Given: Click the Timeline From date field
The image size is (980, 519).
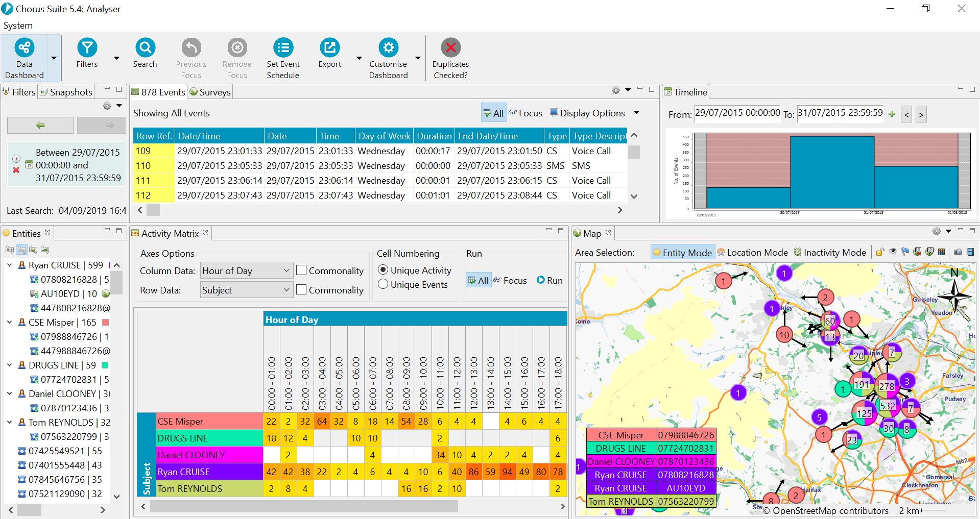Looking at the screenshot, I should tap(737, 113).
